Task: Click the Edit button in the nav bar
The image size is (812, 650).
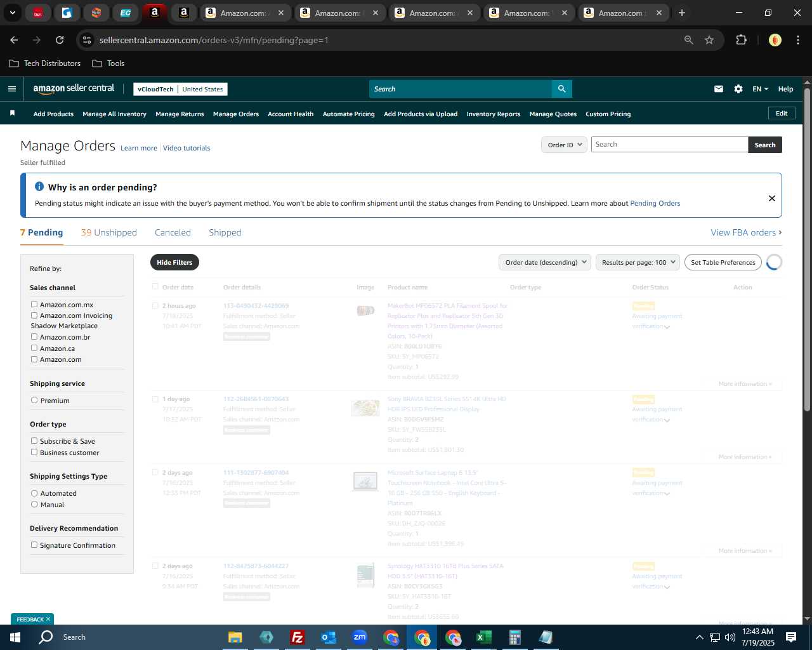Action: pyautogui.click(x=782, y=113)
